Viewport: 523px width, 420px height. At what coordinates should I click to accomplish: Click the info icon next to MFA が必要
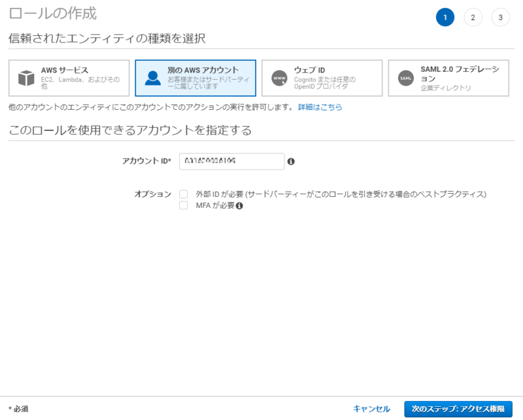(x=239, y=206)
